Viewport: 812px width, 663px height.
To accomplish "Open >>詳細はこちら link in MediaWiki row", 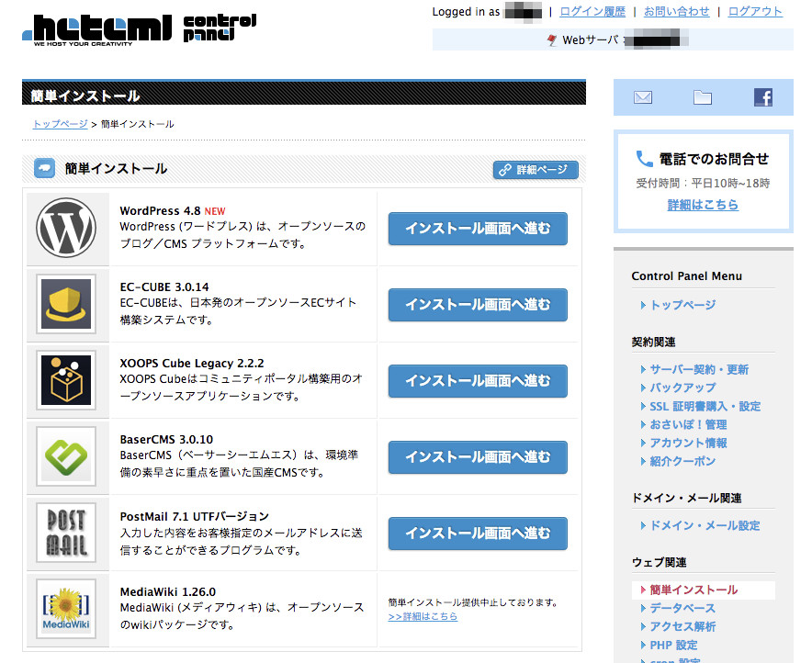I will coord(423,616).
